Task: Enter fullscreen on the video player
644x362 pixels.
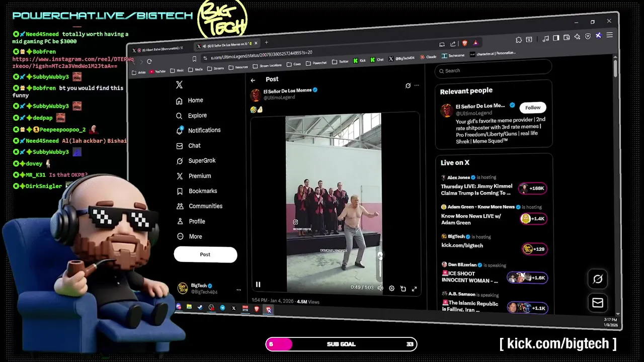Action: (x=415, y=289)
